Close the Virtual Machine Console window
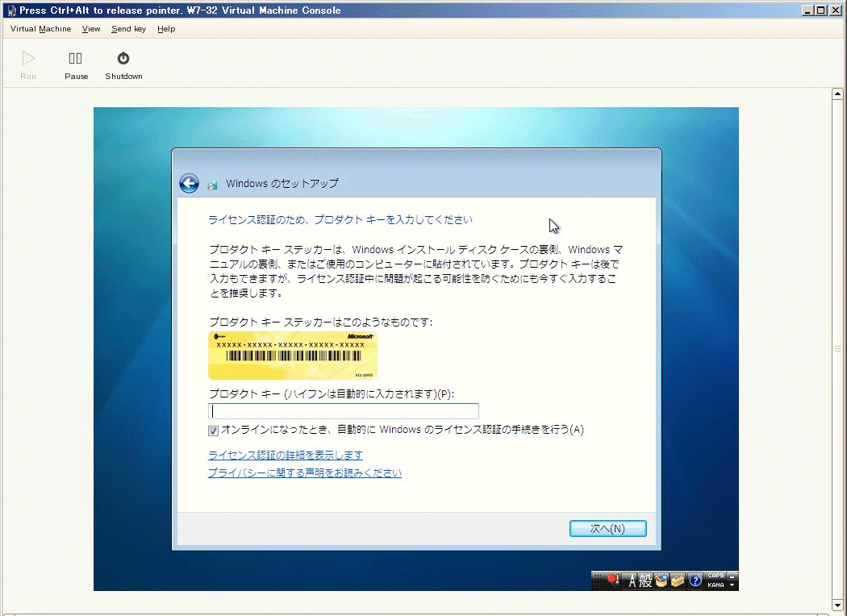The height and width of the screenshot is (616, 847). point(835,10)
